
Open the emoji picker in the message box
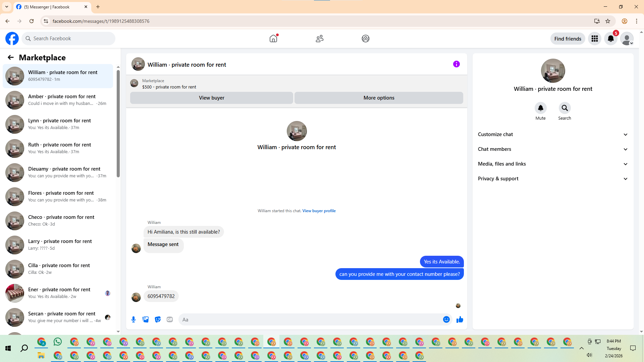coord(446,319)
